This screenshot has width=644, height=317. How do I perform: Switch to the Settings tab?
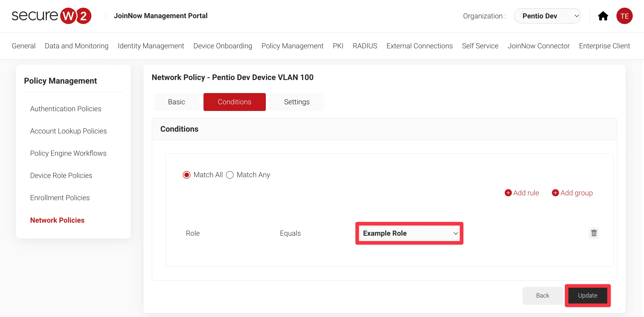click(x=296, y=101)
